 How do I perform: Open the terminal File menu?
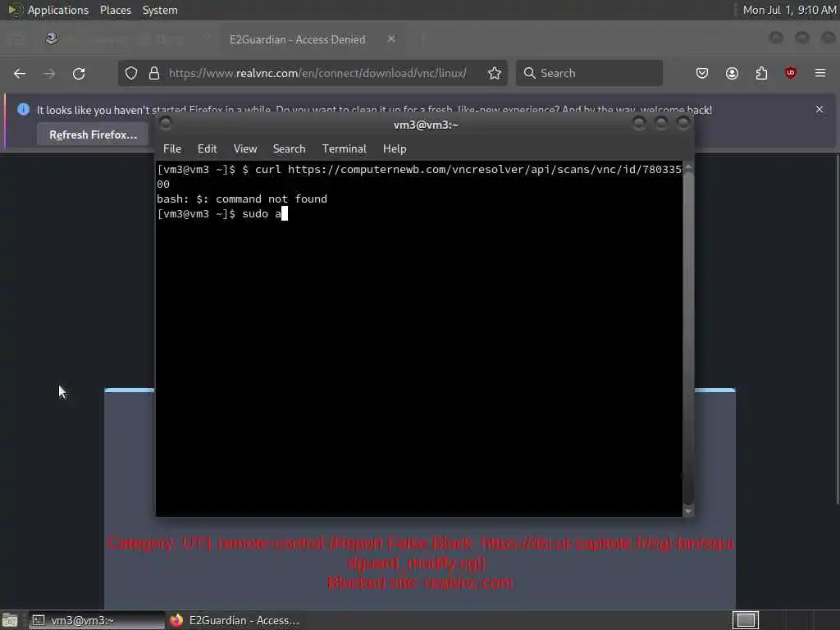[x=172, y=149]
